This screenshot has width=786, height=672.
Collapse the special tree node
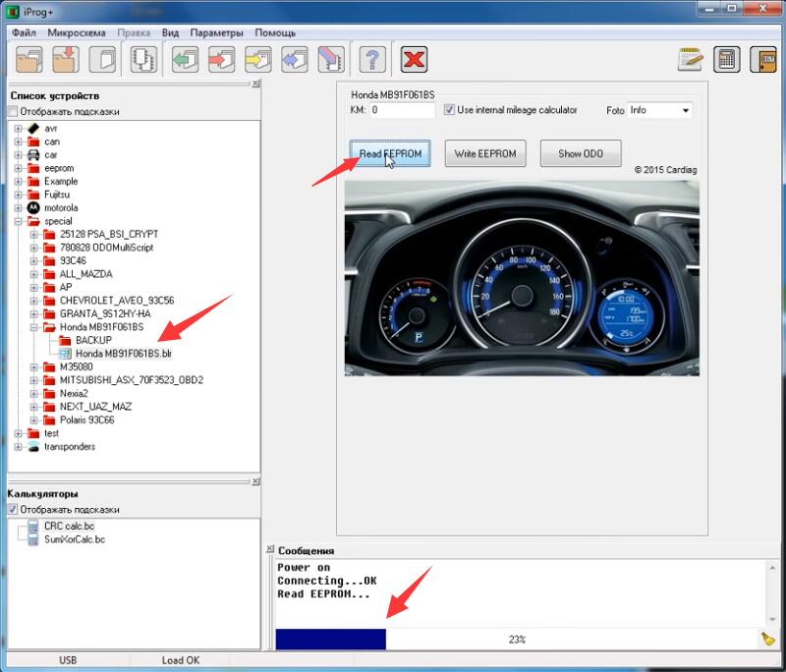point(18,221)
